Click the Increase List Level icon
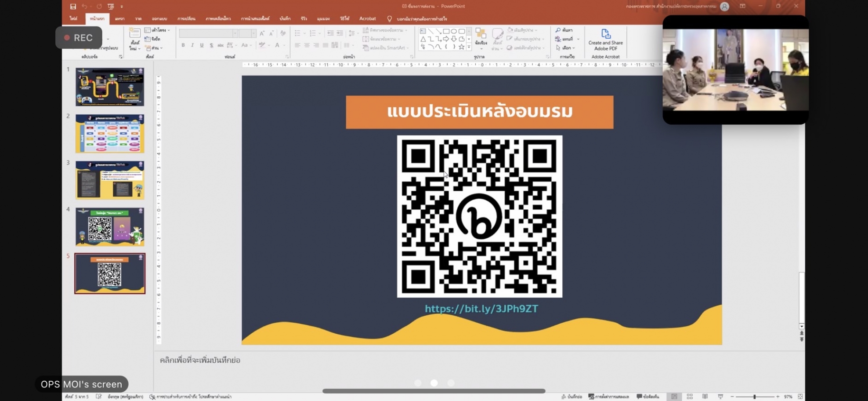The image size is (868, 401). point(340,33)
